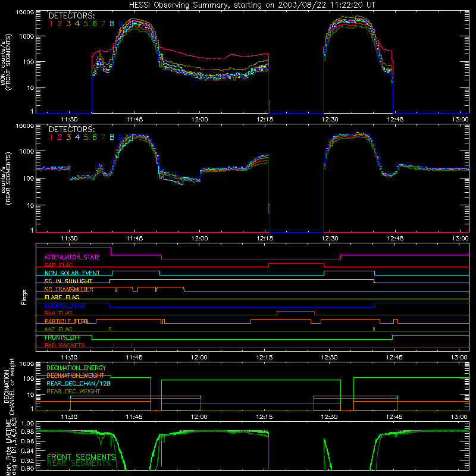This screenshot has width=476, height=476.
Task: Click the 0.92 livetime y-axis value
Action: 27,461
